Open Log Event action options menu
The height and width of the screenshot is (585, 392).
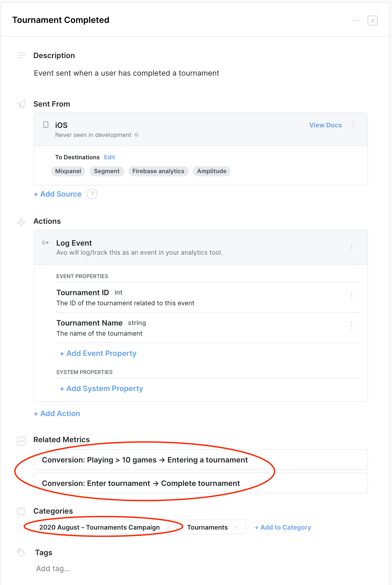[x=352, y=247]
